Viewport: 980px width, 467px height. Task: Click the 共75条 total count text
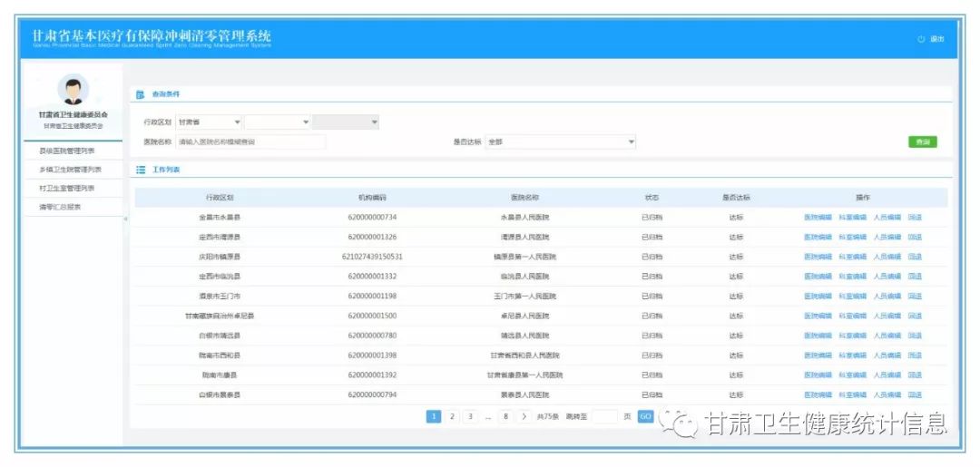(548, 416)
